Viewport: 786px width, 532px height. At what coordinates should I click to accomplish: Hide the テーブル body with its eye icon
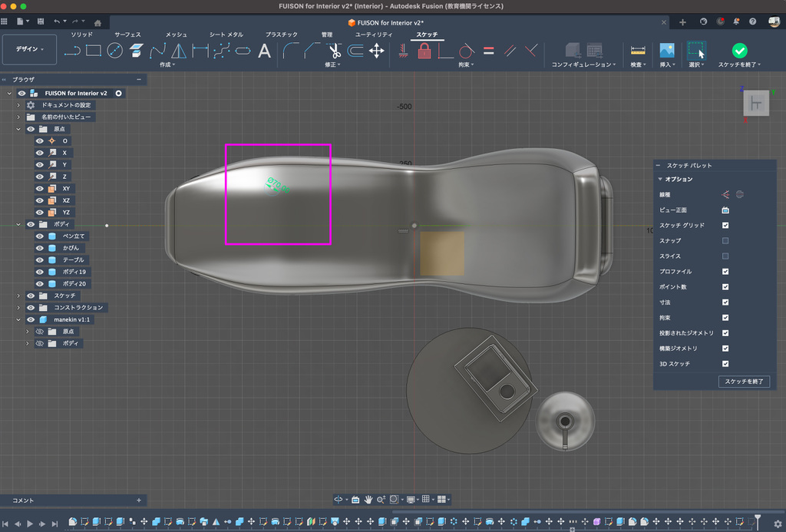point(40,259)
